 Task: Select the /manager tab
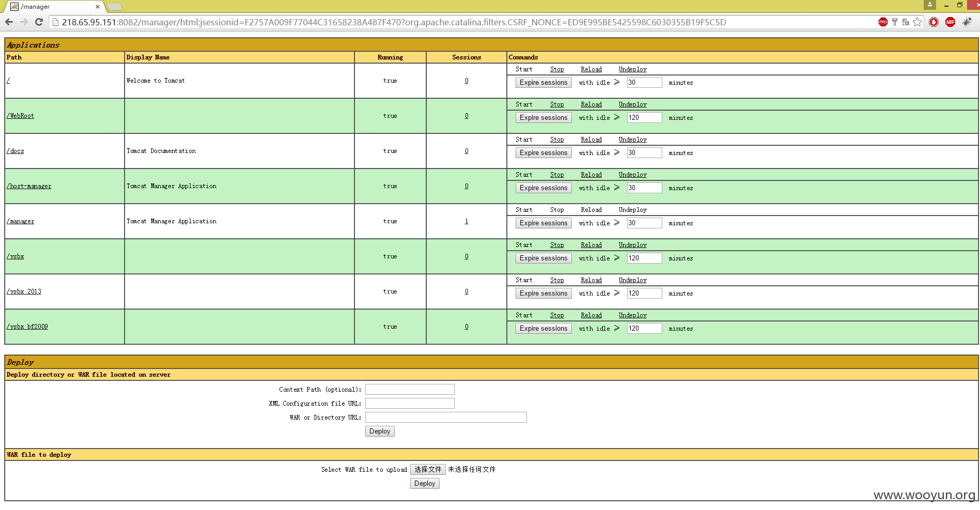click(54, 7)
